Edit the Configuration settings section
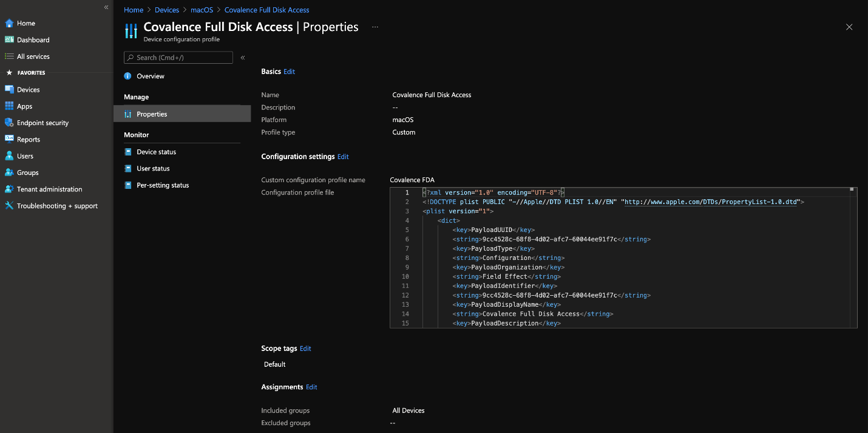The image size is (868, 433). point(343,157)
